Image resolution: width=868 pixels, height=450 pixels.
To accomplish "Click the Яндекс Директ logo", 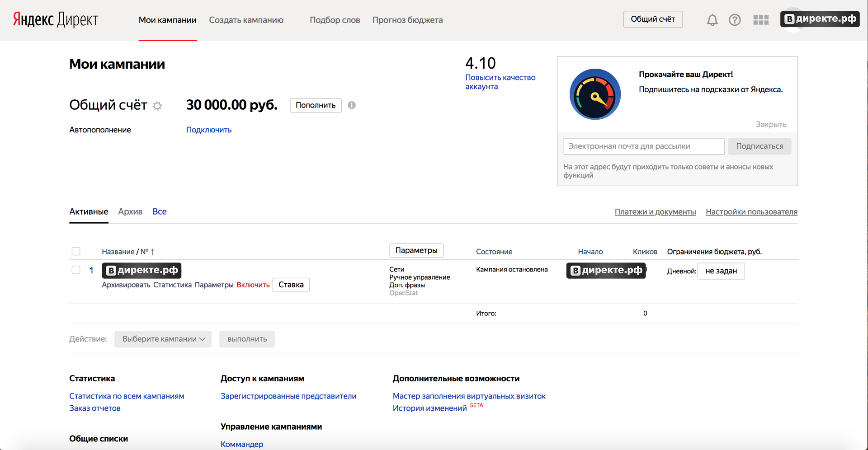I will pyautogui.click(x=55, y=20).
